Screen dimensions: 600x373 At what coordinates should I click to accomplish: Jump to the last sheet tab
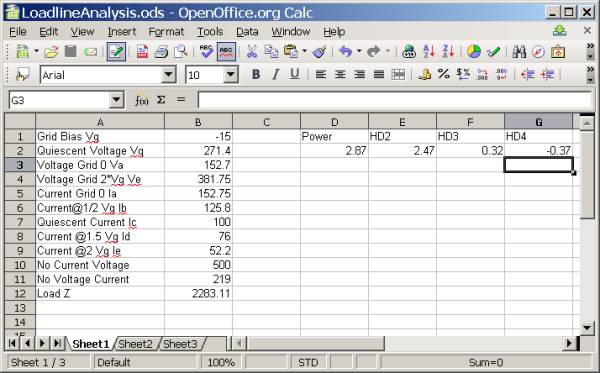click(57, 343)
